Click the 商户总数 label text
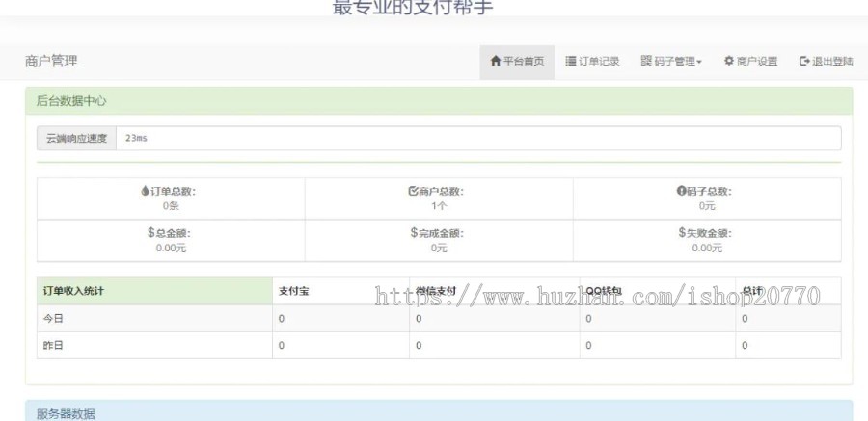The width and height of the screenshot is (868, 421). coord(441,192)
